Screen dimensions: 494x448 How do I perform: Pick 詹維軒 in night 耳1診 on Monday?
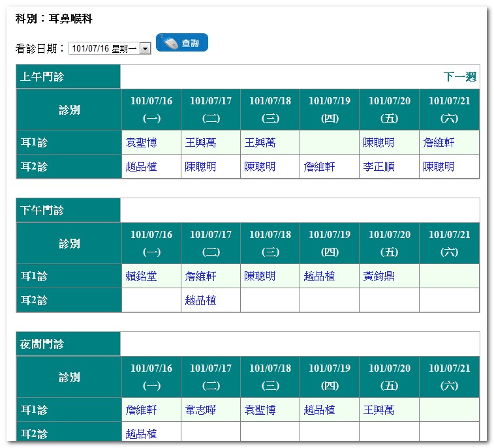[x=141, y=410]
